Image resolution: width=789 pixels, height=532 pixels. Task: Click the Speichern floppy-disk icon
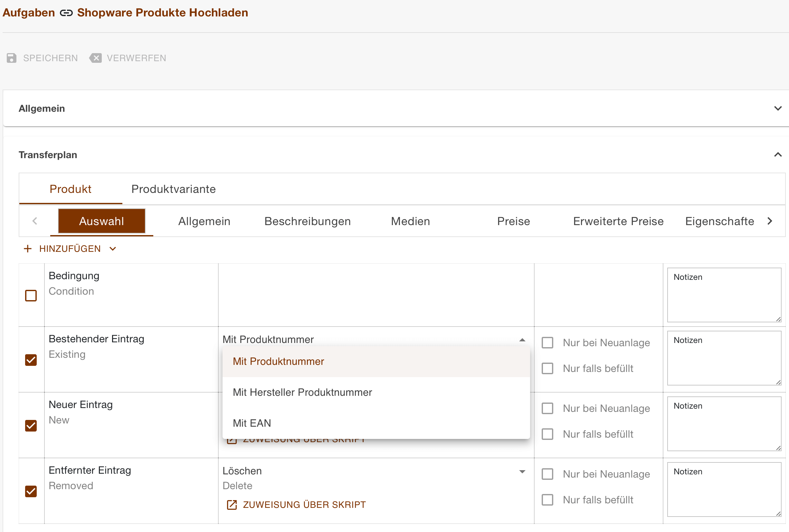click(x=12, y=58)
